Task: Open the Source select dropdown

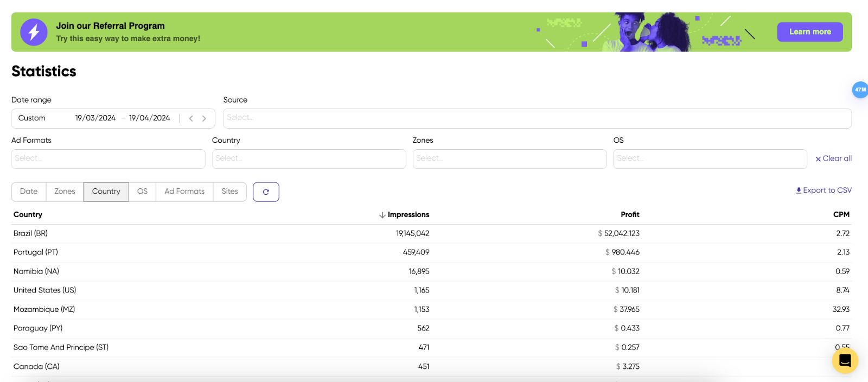Action: pos(537,118)
